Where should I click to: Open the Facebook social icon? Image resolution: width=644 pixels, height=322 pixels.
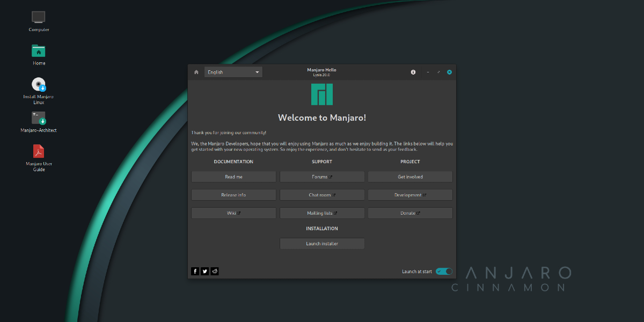[195, 272]
